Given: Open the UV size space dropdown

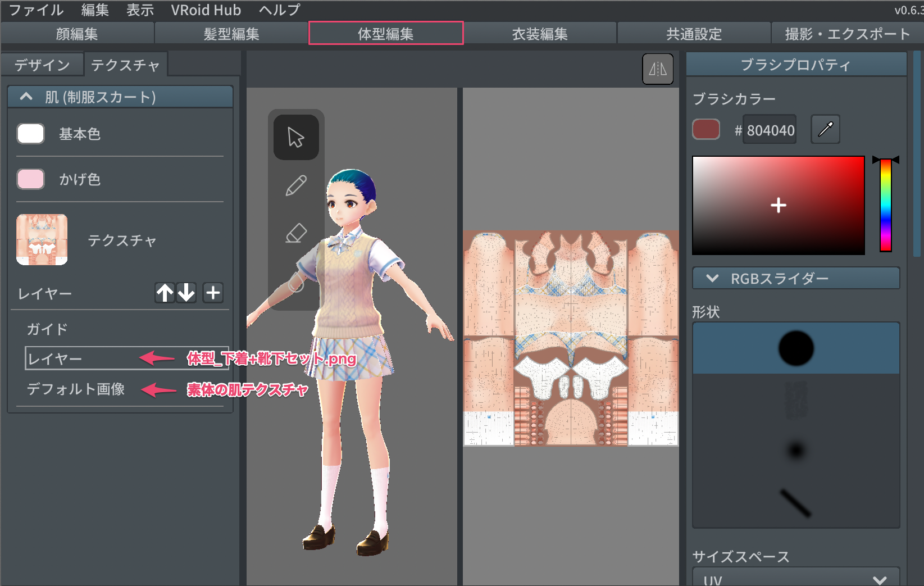Looking at the screenshot, I should (x=796, y=578).
